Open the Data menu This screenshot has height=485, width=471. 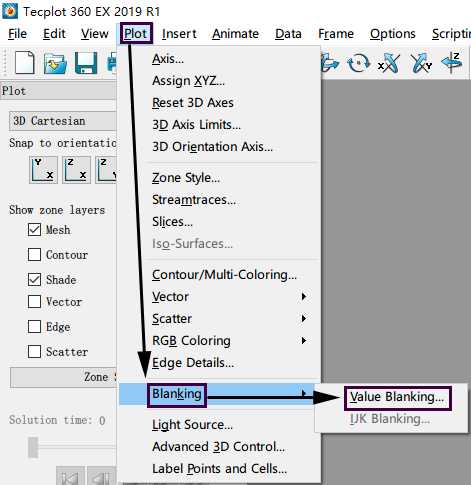pos(288,34)
